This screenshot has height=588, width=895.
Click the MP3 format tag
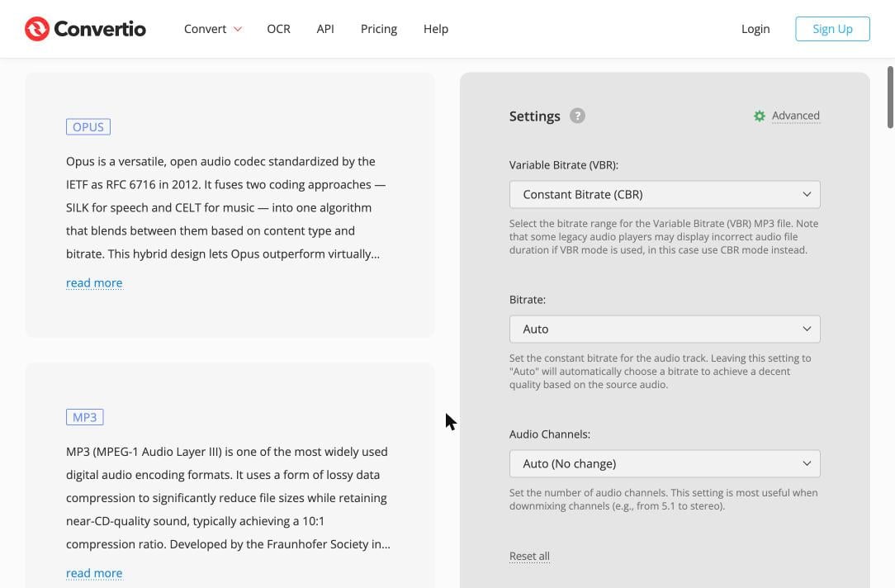coord(84,417)
